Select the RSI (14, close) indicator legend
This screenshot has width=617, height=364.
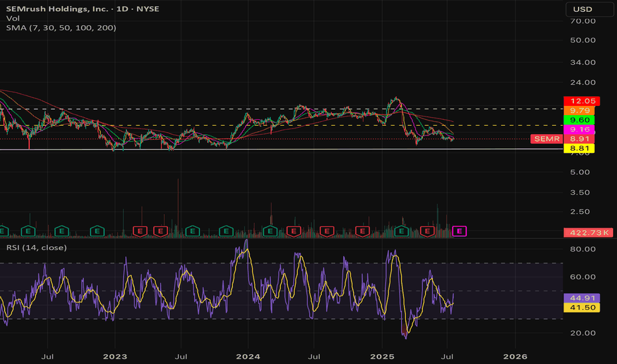(36, 248)
